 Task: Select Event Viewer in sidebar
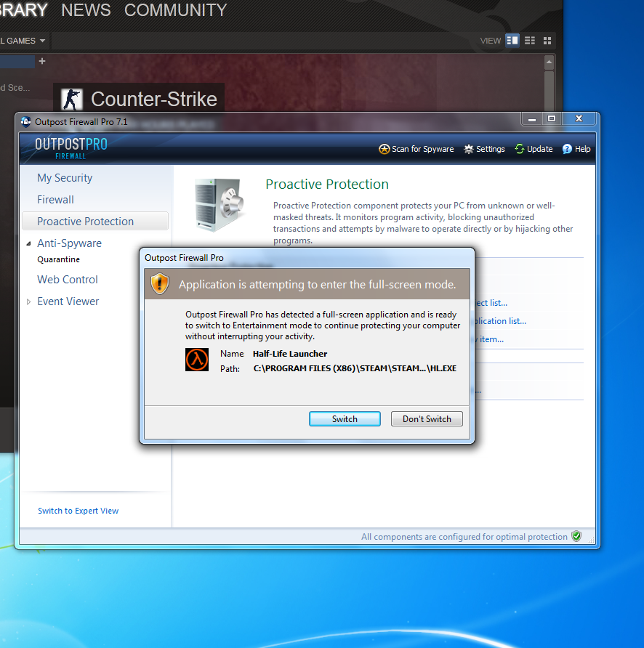[x=68, y=301]
